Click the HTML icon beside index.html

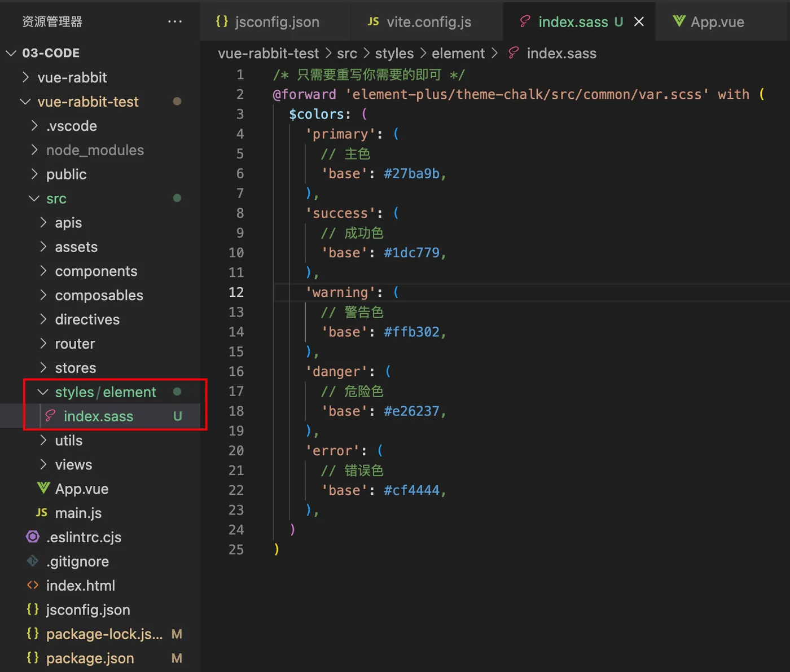click(33, 585)
